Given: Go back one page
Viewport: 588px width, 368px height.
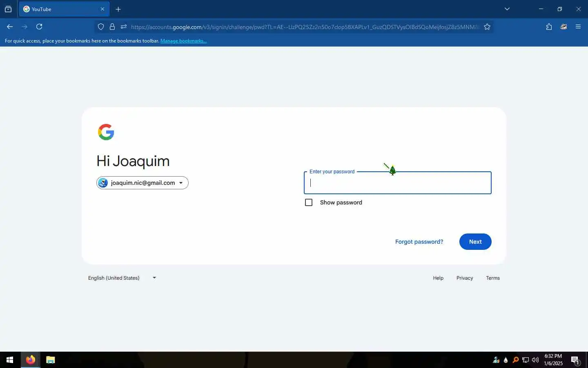Looking at the screenshot, I should (10, 27).
